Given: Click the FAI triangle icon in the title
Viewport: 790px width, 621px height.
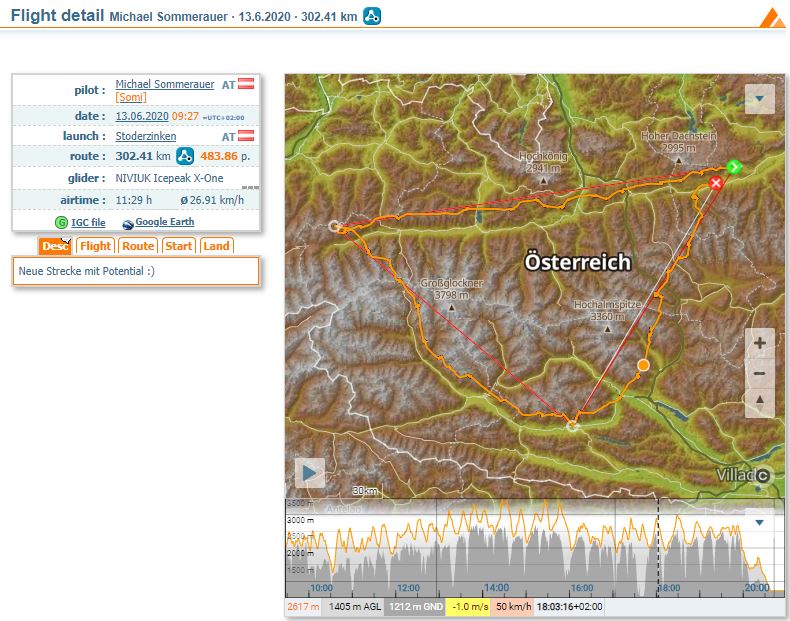Looking at the screenshot, I should (x=371, y=16).
